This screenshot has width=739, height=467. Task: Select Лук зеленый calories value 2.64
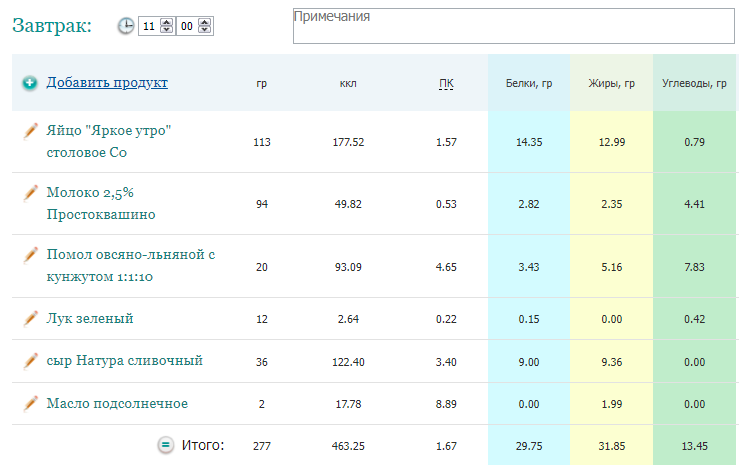click(348, 320)
